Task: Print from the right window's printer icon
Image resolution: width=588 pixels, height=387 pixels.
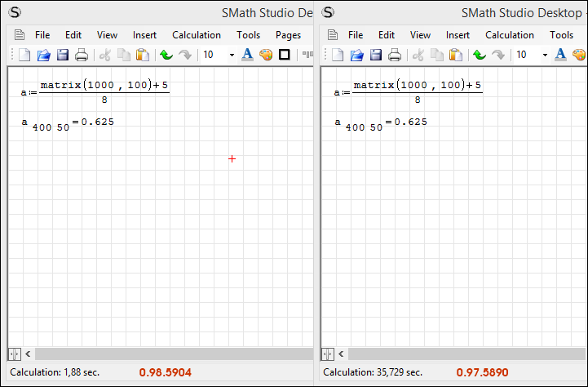Action: [395, 55]
